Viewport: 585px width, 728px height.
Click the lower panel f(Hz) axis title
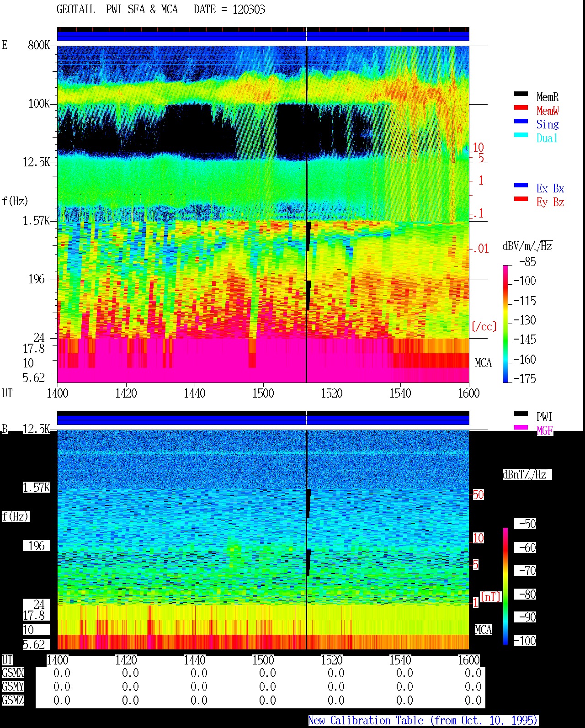point(15,516)
